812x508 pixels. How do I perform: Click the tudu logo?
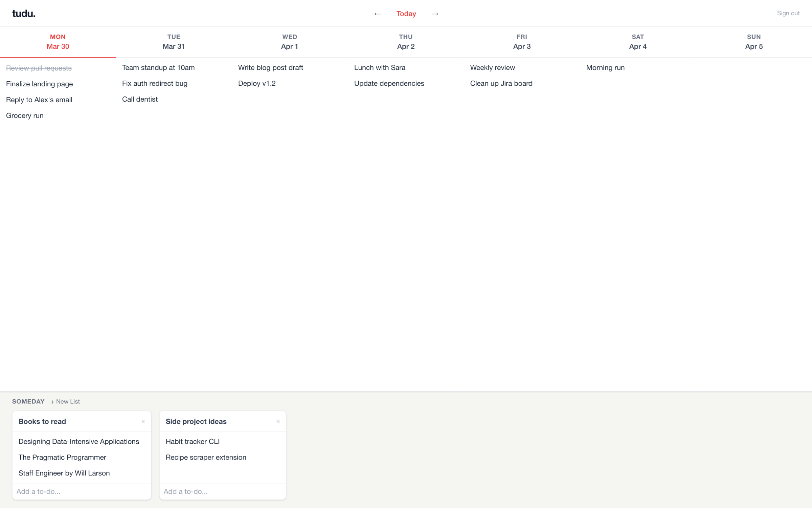pos(24,13)
